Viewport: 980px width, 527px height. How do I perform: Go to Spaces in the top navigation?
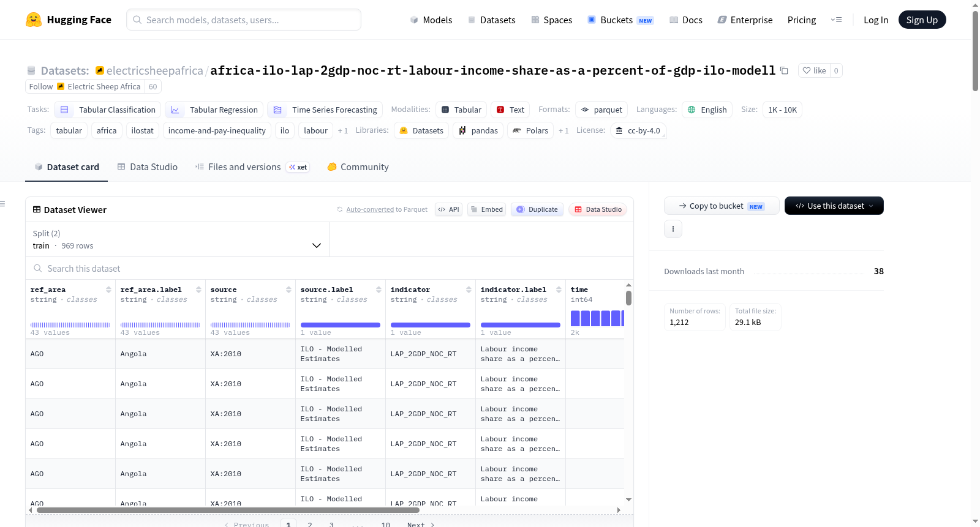point(552,20)
